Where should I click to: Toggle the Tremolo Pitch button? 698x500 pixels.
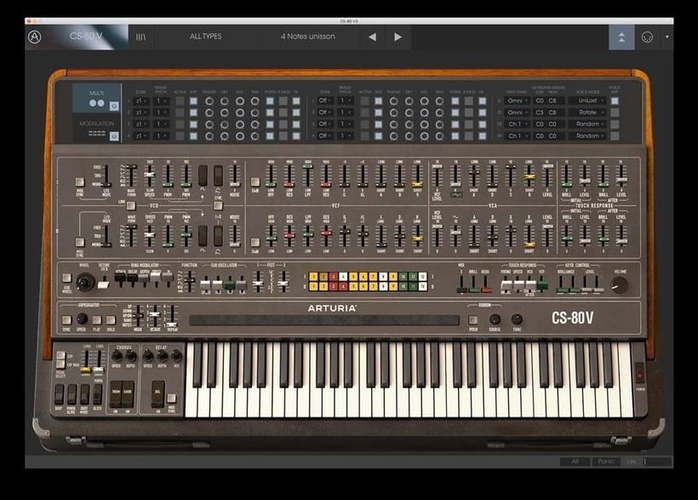[x=473, y=319]
